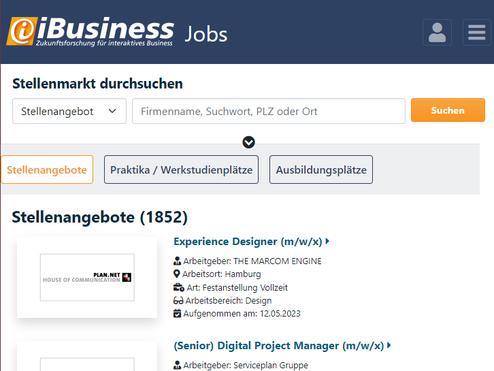
Task: Click the location pin icon next to Hamburg
Action: point(177,274)
